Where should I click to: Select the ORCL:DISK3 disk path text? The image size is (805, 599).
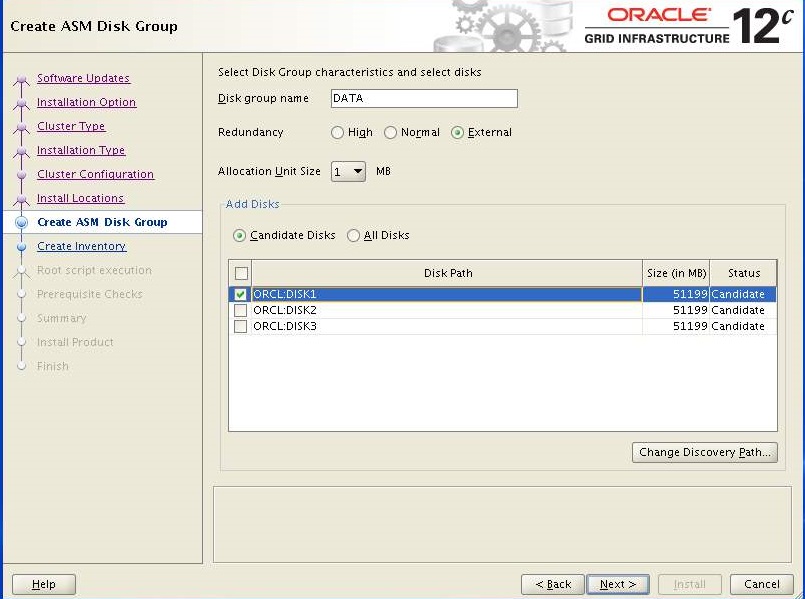click(x=285, y=326)
